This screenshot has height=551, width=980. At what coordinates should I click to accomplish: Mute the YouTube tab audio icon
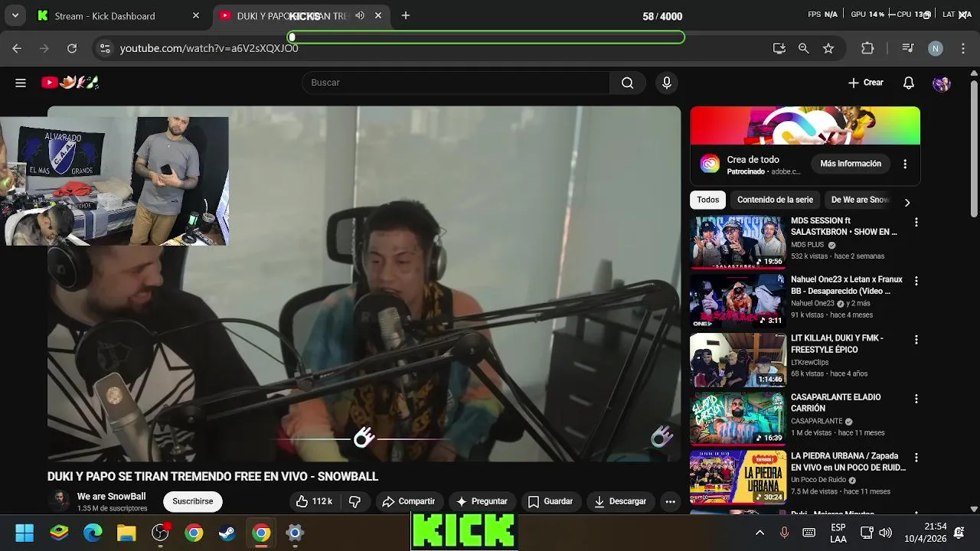click(360, 15)
